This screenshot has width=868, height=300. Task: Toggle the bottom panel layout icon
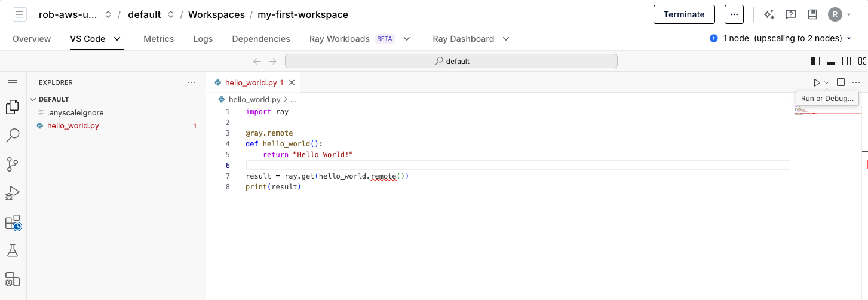pyautogui.click(x=831, y=61)
